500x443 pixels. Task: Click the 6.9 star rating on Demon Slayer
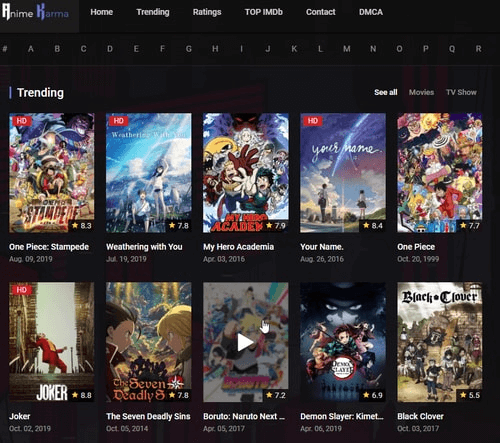[x=373, y=395]
